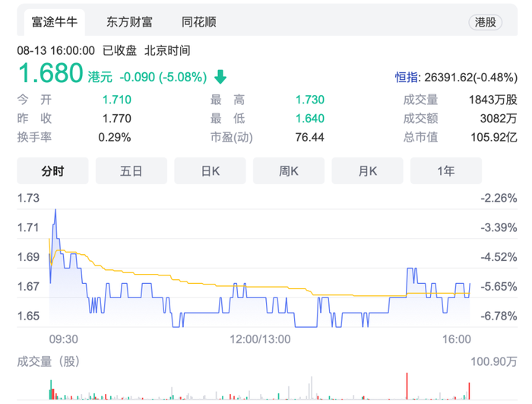
Task: Click the 昨收 value 1.770
Action: pos(117,118)
